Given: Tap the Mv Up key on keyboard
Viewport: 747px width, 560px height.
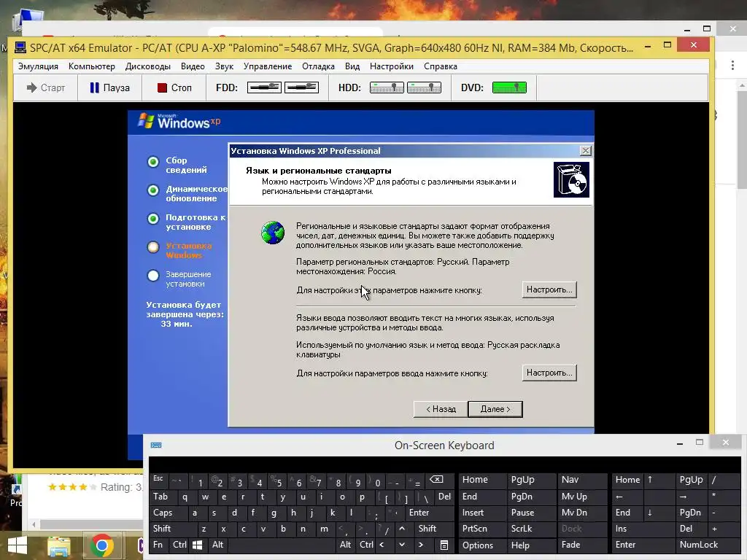Looking at the screenshot, I should click(x=581, y=497).
